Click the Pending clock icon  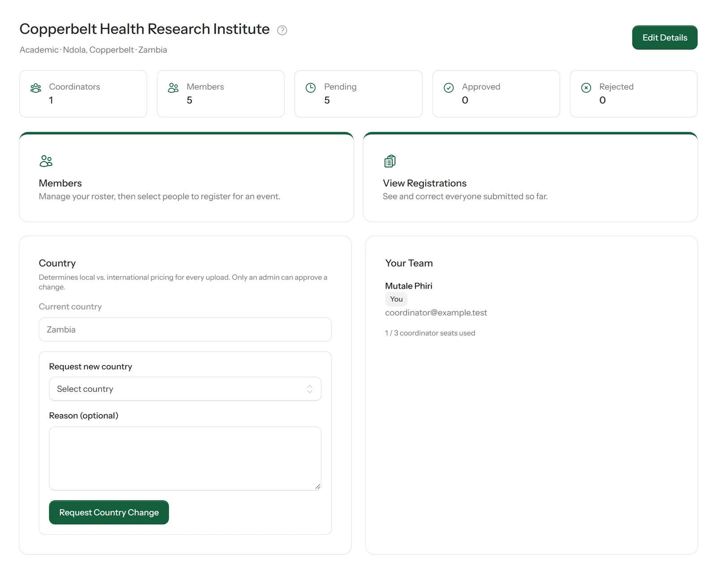click(311, 88)
